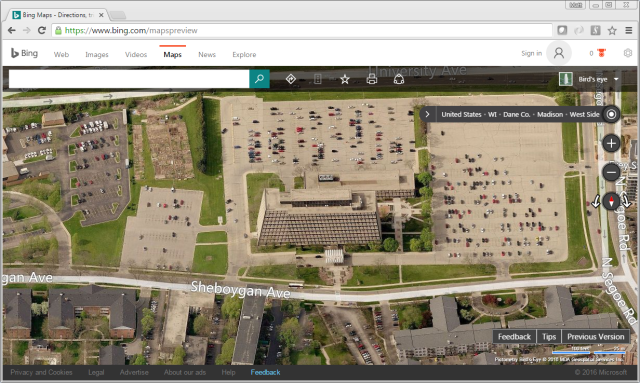Viewport: 640px width, 383px height.
Task: Close the Bing Maps browser tab
Action: pyautogui.click(x=101, y=15)
